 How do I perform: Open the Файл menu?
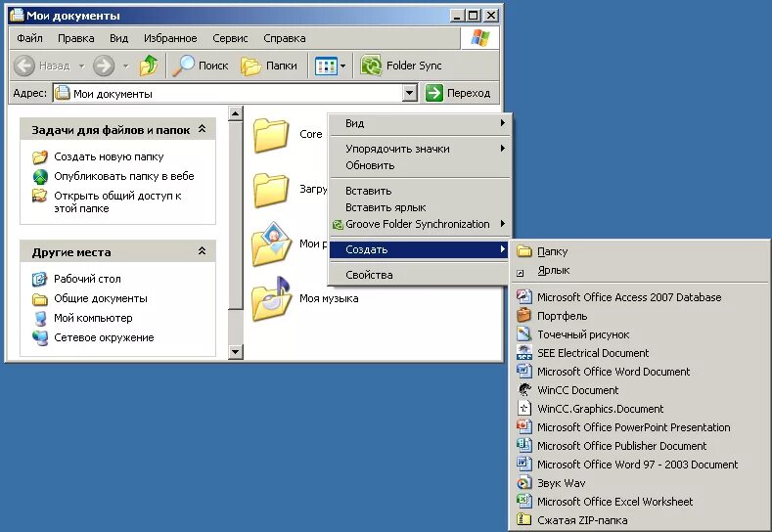[x=29, y=38]
